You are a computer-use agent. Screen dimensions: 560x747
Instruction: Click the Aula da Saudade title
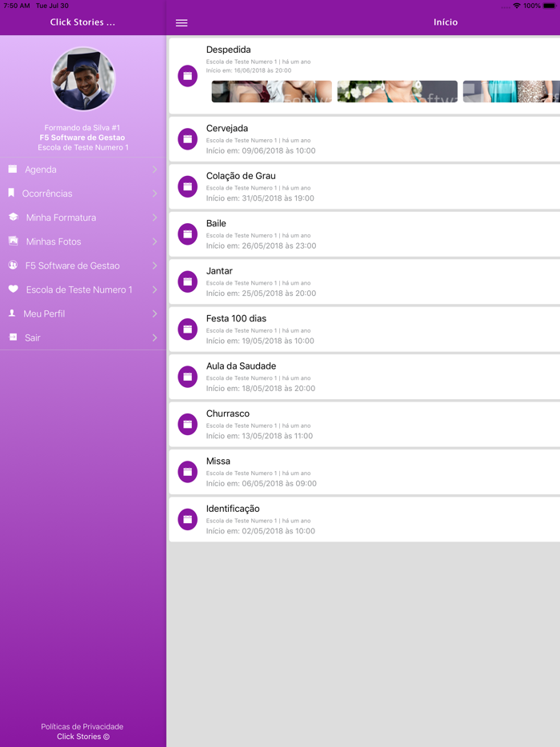click(x=241, y=366)
